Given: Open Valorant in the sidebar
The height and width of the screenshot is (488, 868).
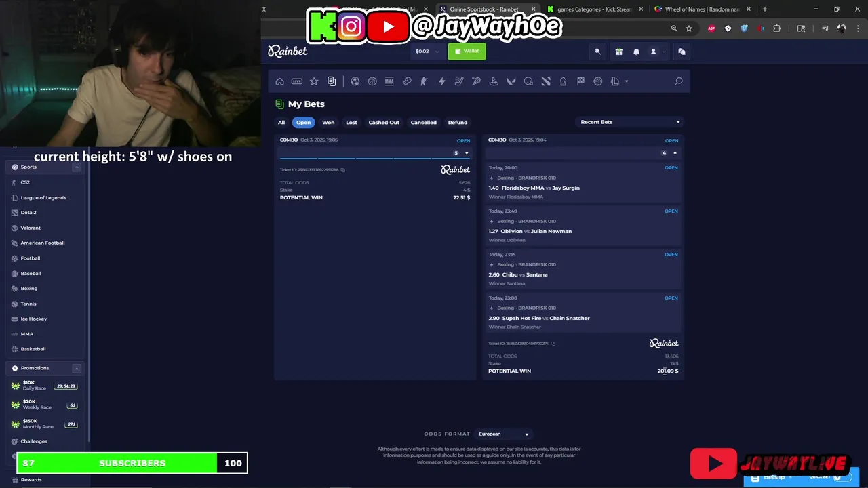Looking at the screenshot, I should tap(31, 228).
